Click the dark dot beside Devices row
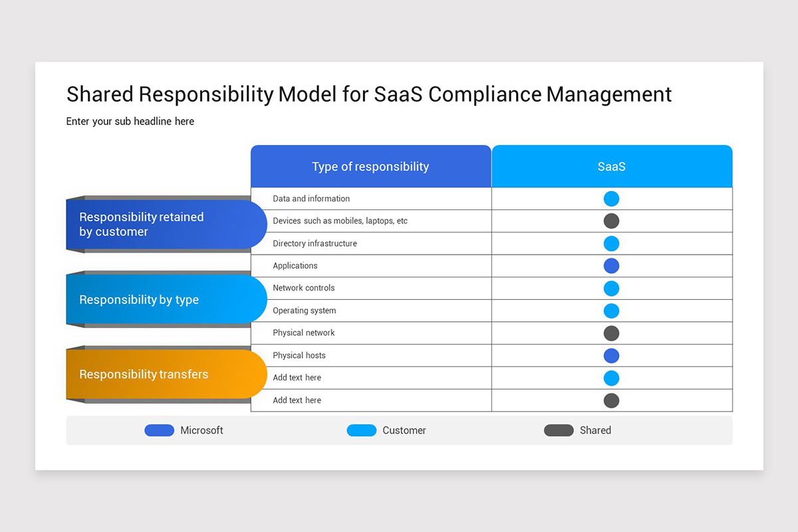Screen dimensions: 798x532 pos(611,221)
